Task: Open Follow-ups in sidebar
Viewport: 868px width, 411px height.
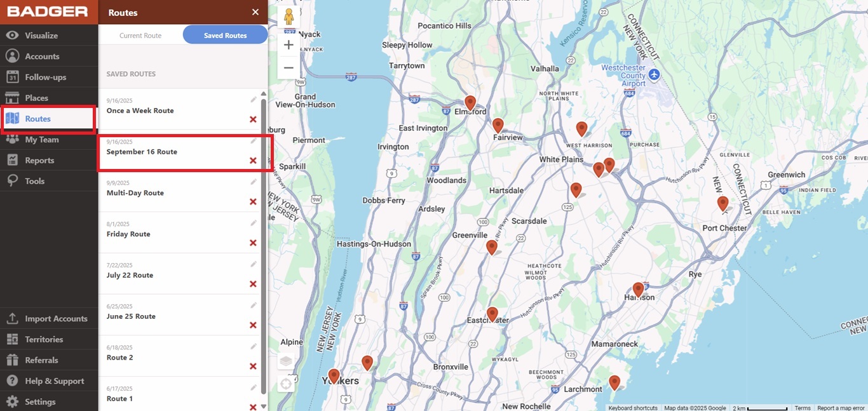Action: 49,77
